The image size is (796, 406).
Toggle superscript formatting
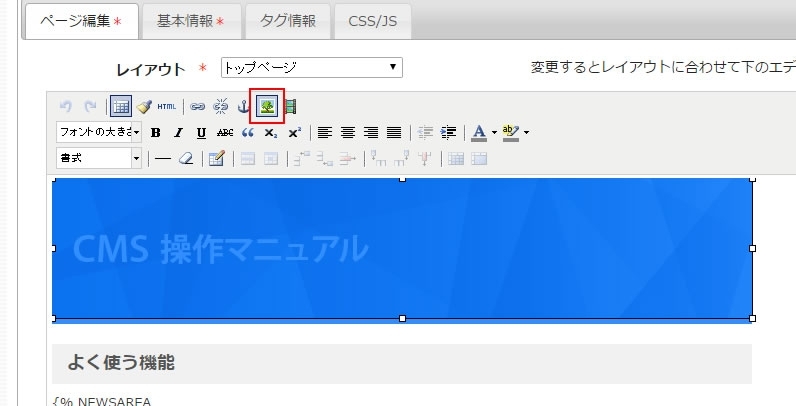(294, 133)
